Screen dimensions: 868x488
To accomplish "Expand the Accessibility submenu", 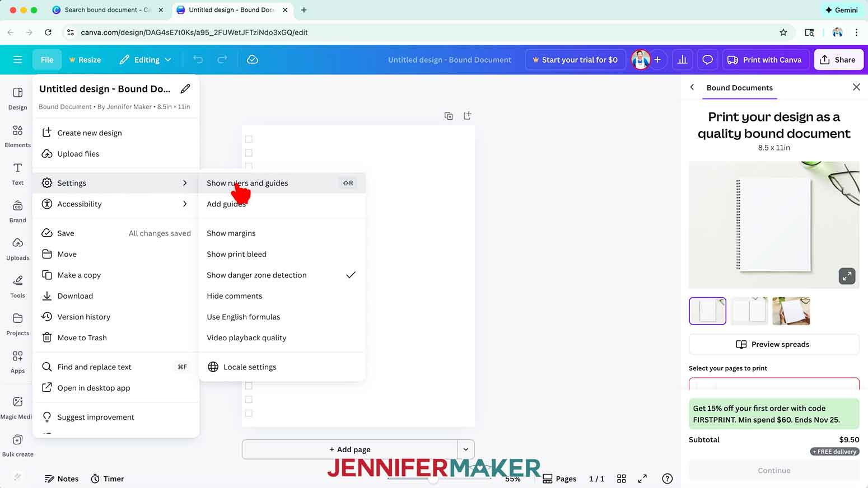I will 116,204.
